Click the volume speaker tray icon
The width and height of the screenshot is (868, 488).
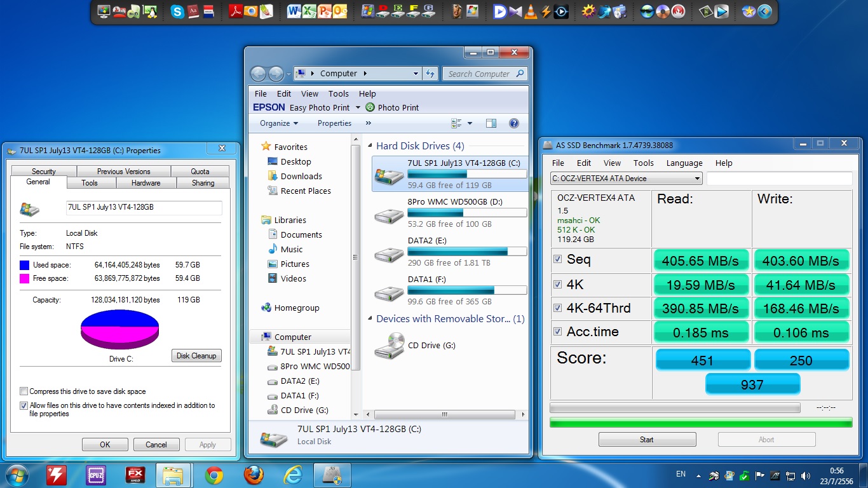pos(806,475)
